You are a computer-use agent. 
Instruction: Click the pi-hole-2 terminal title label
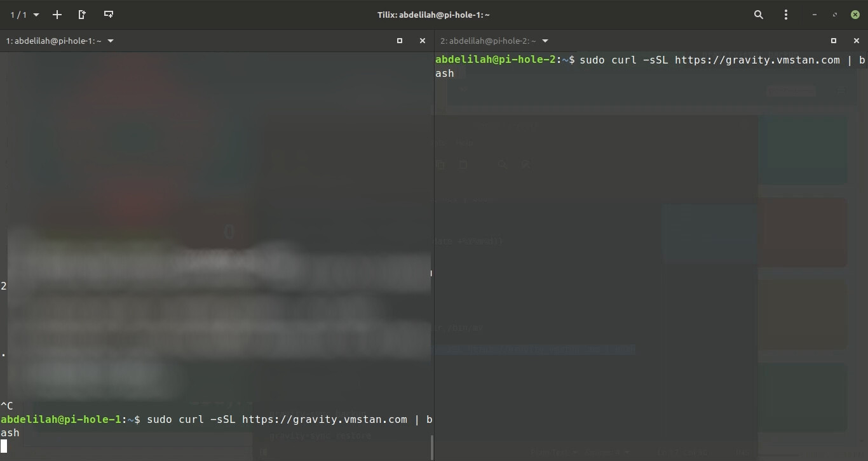pyautogui.click(x=487, y=41)
